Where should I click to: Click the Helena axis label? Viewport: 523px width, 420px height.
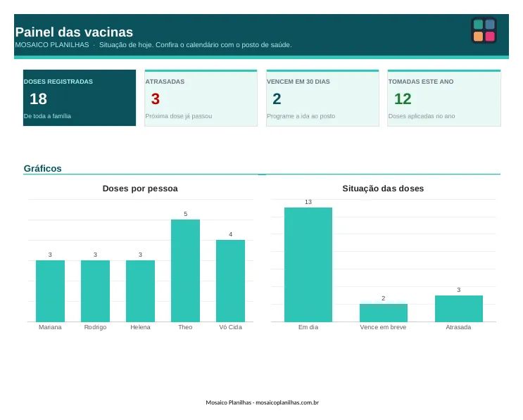point(140,327)
